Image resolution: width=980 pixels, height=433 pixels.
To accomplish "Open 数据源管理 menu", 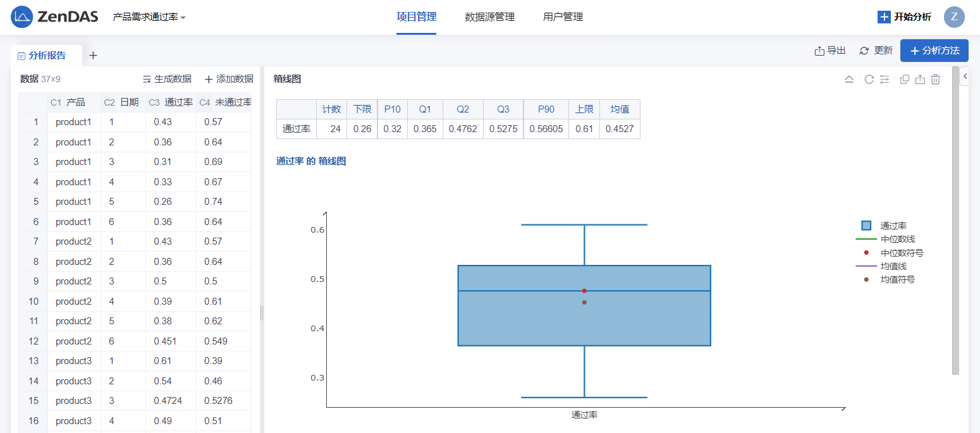I will (x=489, y=17).
